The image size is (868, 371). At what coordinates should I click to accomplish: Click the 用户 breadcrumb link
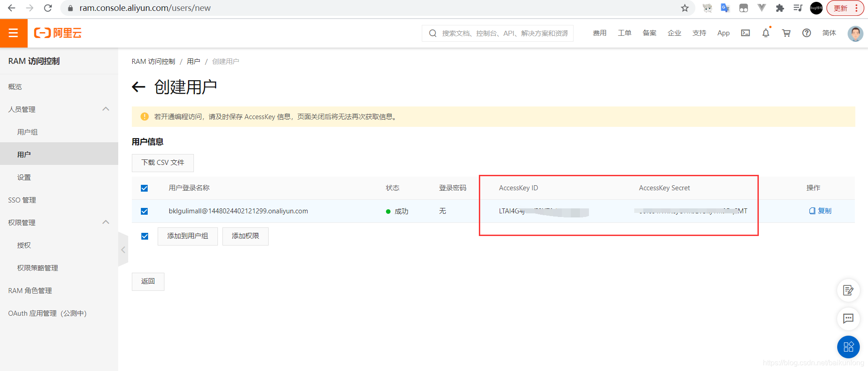[193, 61]
